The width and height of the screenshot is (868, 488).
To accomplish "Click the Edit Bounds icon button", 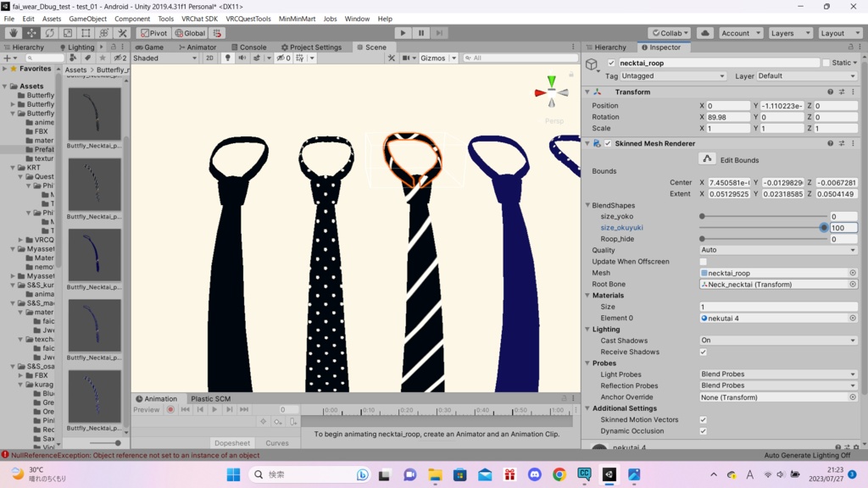I will click(x=707, y=159).
